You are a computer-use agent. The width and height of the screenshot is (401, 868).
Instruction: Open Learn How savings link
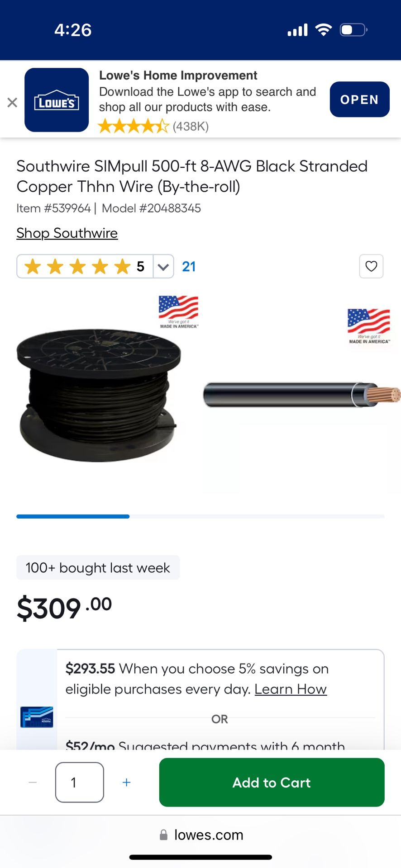click(291, 689)
